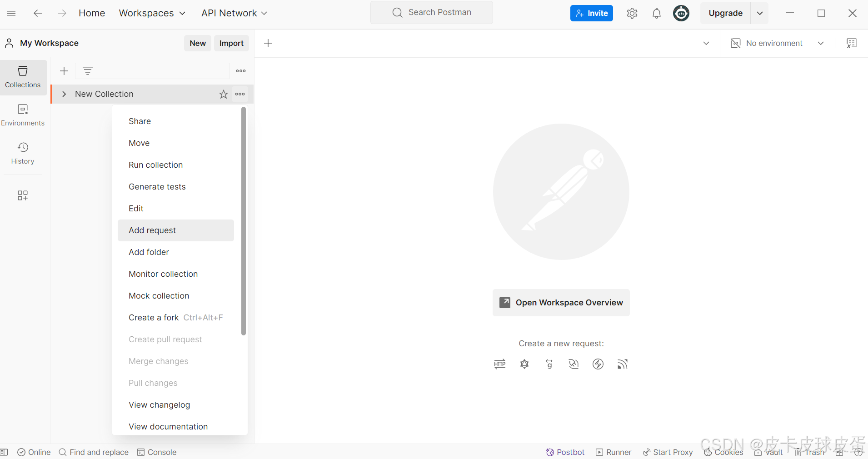
Task: Choose View documentation
Action: pyautogui.click(x=176, y=427)
